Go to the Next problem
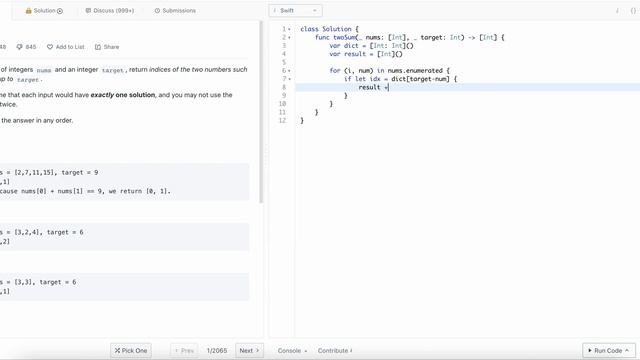Viewport: 640px width, 360px height. [x=249, y=351]
